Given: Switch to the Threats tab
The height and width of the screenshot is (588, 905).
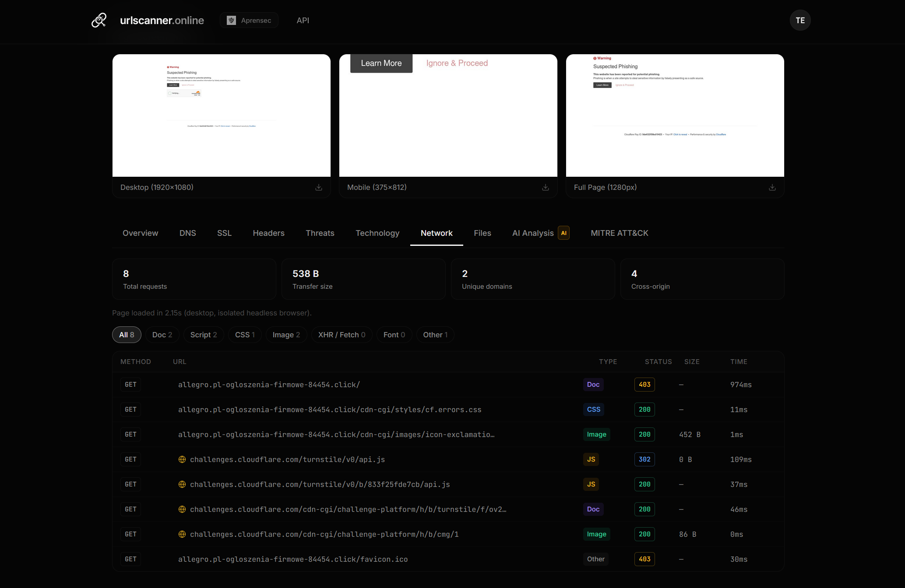Looking at the screenshot, I should click(x=320, y=233).
